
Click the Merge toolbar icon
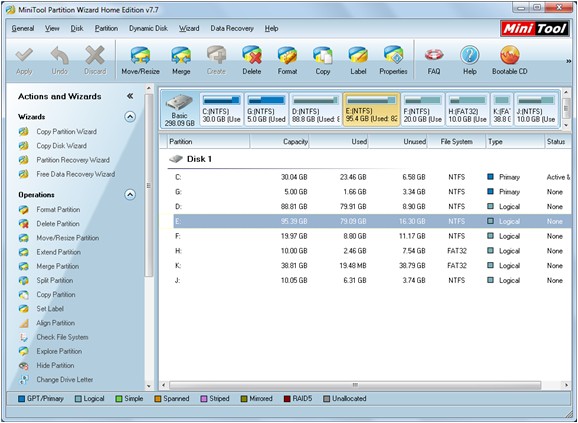click(181, 56)
